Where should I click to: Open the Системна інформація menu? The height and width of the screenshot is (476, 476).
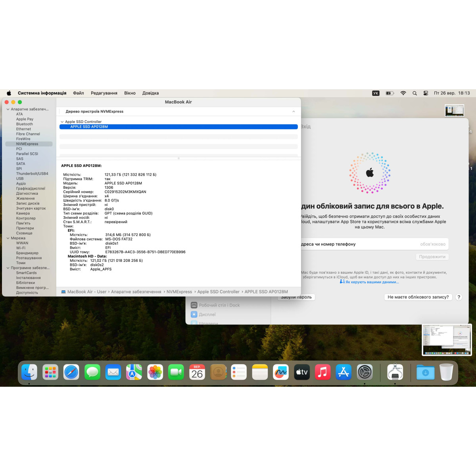pos(42,93)
